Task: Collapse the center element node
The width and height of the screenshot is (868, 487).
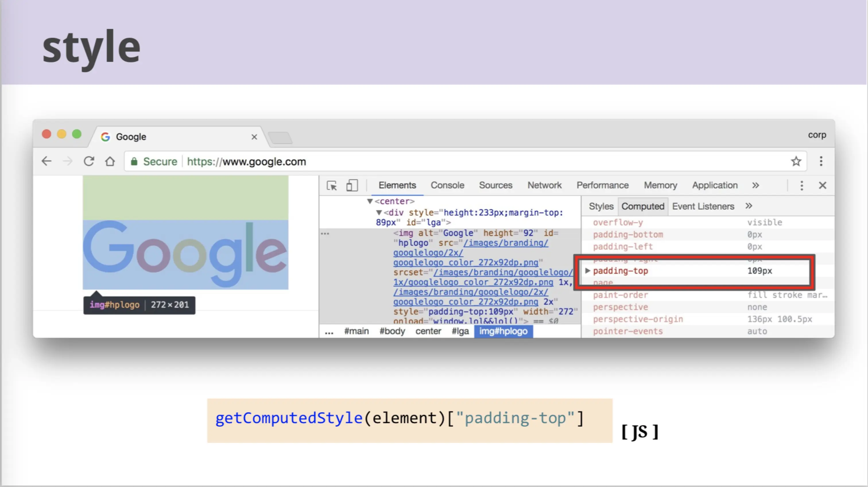Action: coord(370,201)
